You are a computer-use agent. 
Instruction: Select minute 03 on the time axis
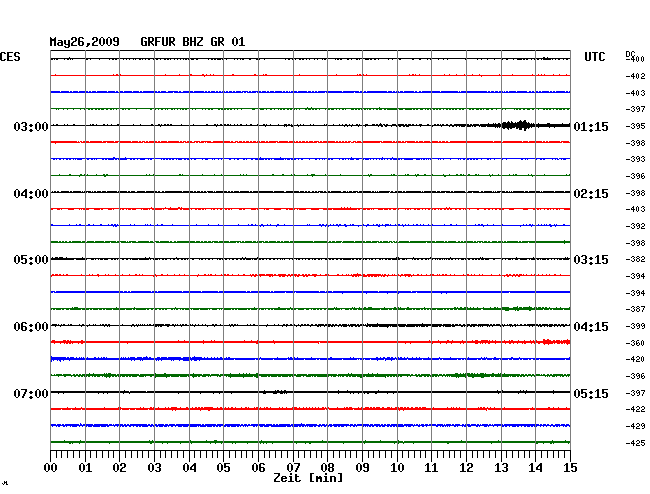point(154,468)
